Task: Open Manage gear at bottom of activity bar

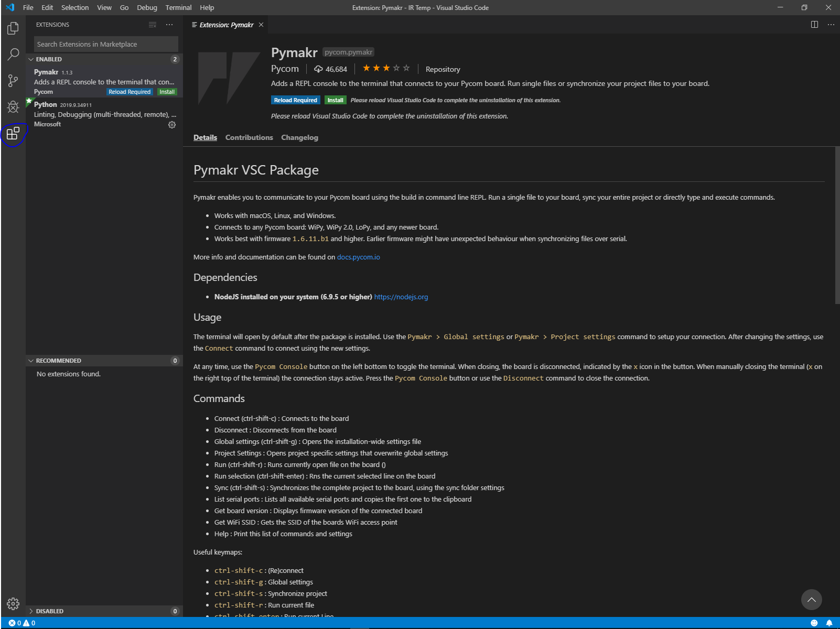Action: pyautogui.click(x=13, y=604)
